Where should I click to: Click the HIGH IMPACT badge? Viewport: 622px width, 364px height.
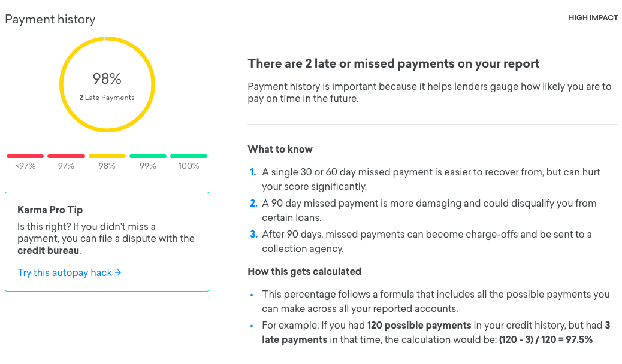(593, 18)
